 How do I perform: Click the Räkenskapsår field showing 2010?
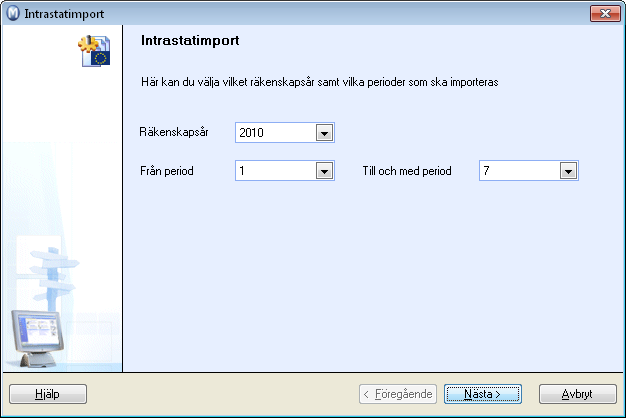point(285,133)
